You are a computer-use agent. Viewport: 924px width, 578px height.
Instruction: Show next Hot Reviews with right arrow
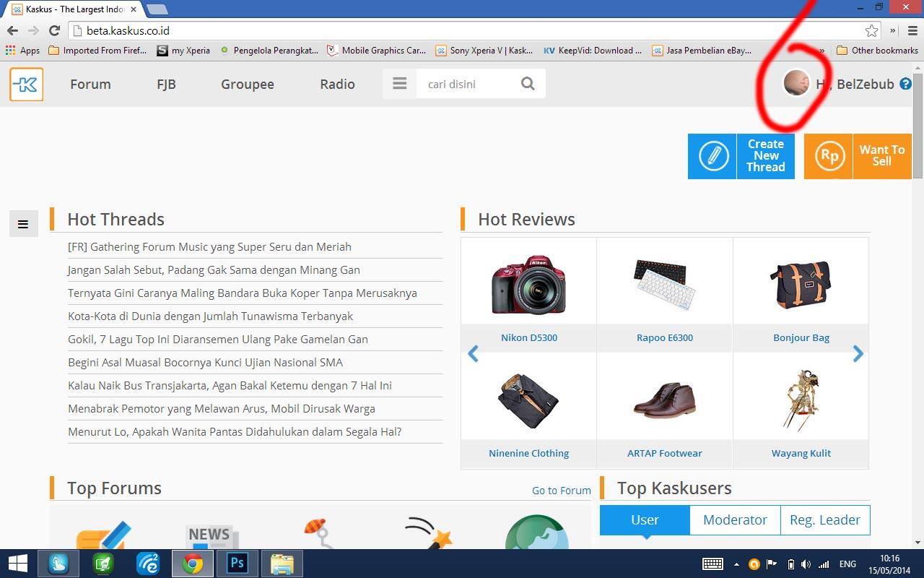(858, 353)
